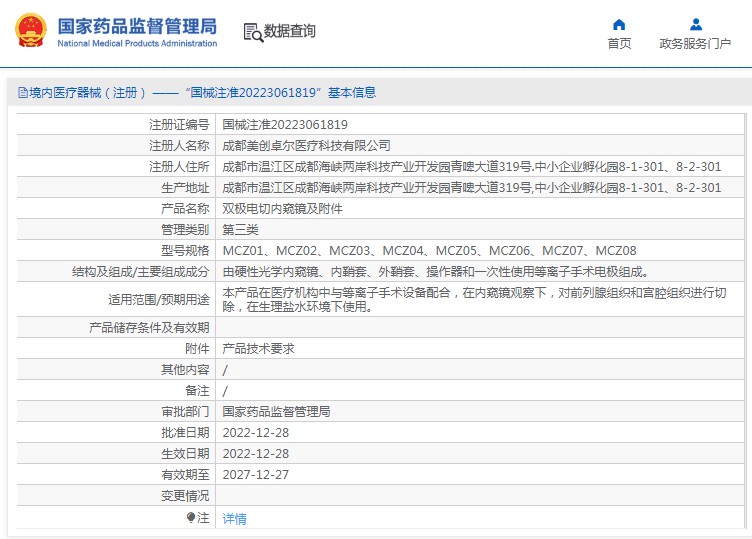Click the 政务服务门户 user icon
Viewport: 752px width, 539px height.
click(x=695, y=24)
